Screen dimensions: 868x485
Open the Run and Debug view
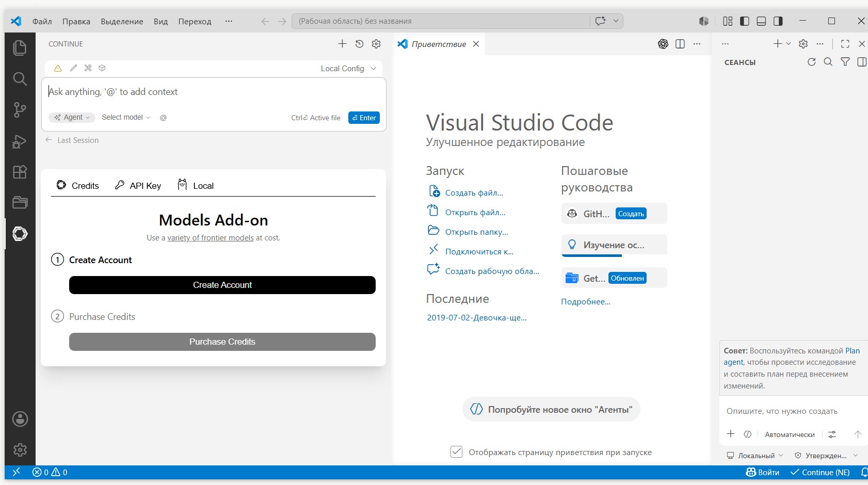(x=20, y=141)
